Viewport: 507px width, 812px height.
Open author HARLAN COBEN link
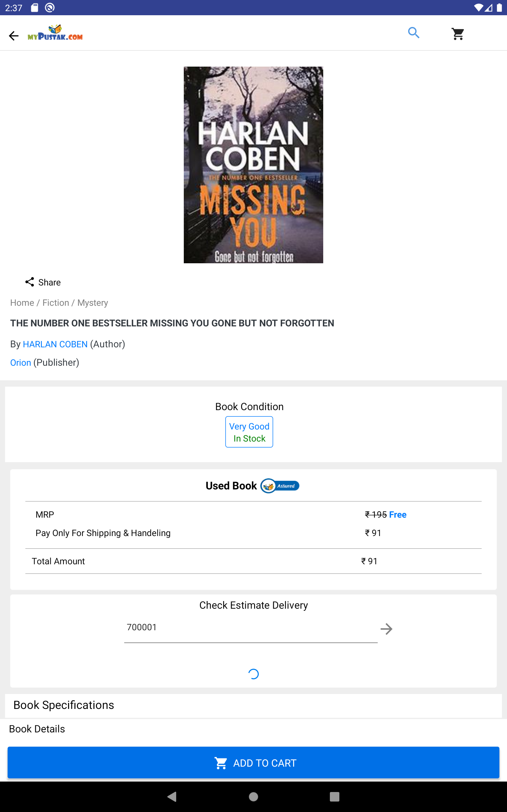click(x=55, y=344)
